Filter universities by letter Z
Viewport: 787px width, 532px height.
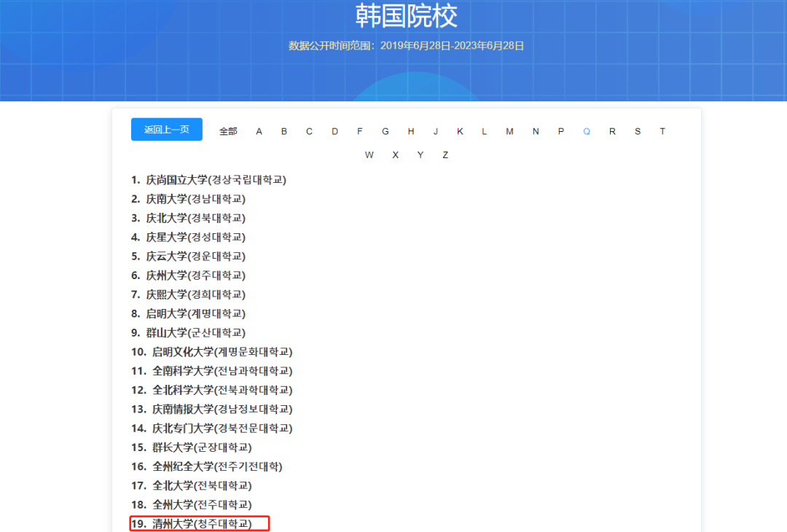445,154
